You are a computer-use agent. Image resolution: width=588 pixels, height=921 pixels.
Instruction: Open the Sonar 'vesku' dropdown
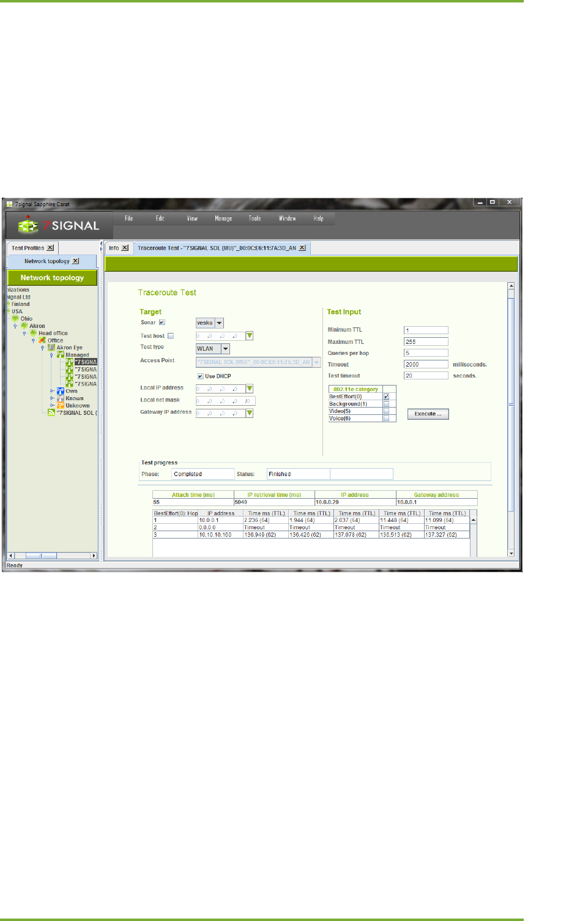pos(219,323)
